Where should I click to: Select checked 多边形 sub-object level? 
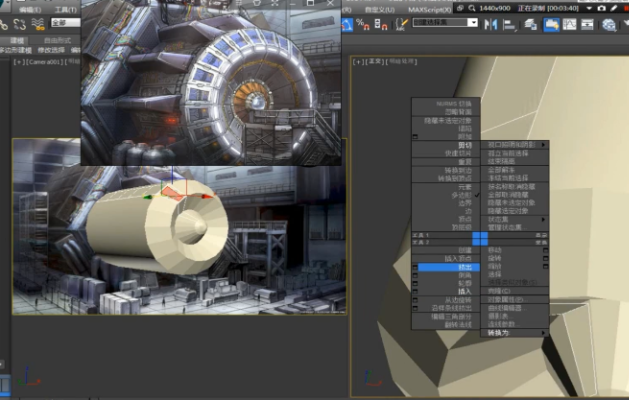(x=460, y=194)
